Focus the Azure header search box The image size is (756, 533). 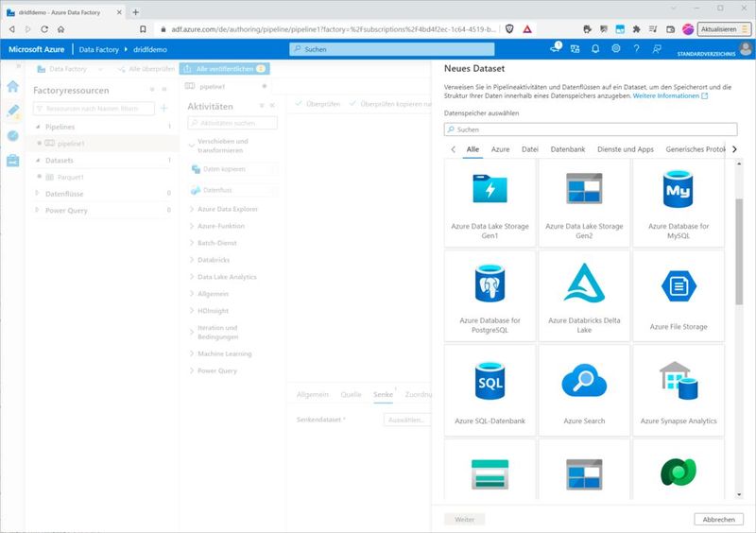[x=391, y=49]
